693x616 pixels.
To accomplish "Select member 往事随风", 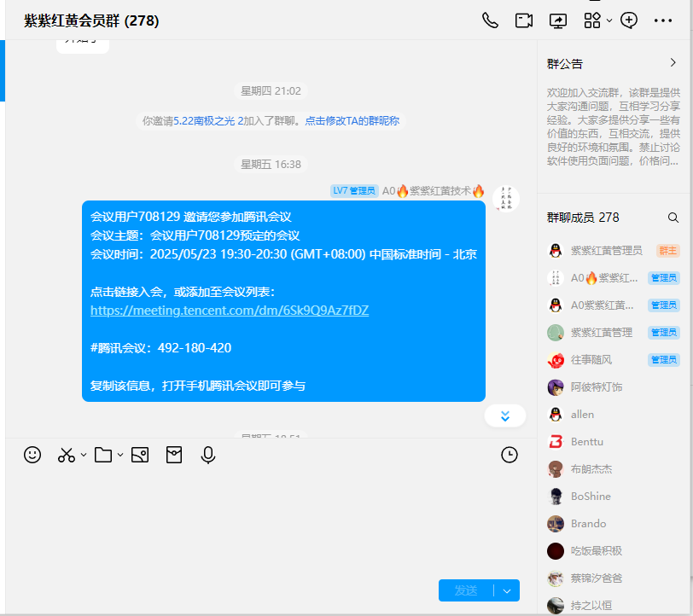I will (613, 360).
